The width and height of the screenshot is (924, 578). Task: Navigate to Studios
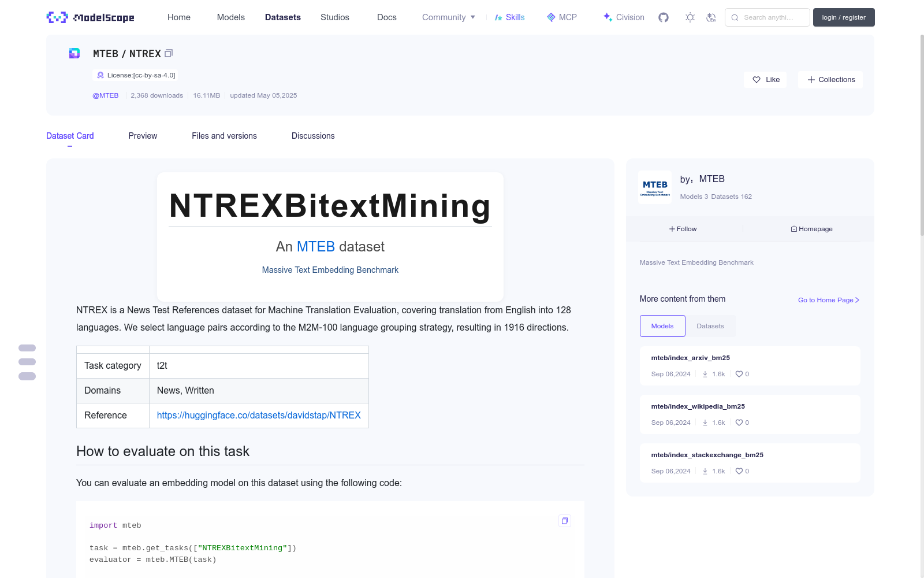pyautogui.click(x=335, y=17)
